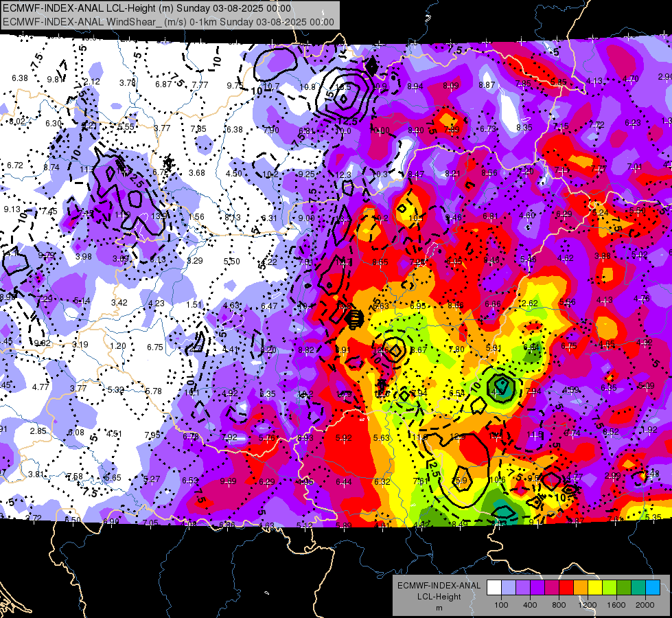Click the LCL-Height label in the legend
Viewport: 672px width, 618px height.
click(x=439, y=597)
